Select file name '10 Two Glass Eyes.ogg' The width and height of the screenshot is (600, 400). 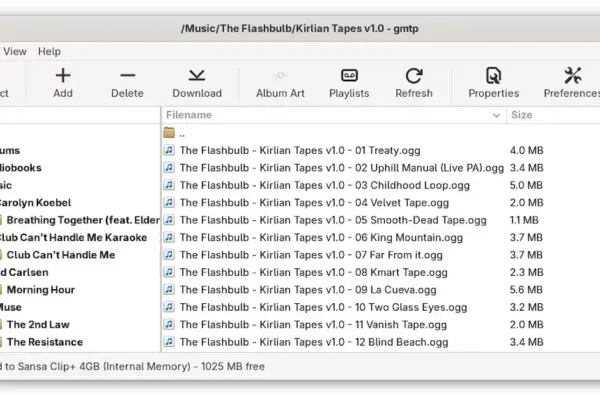[x=323, y=307]
